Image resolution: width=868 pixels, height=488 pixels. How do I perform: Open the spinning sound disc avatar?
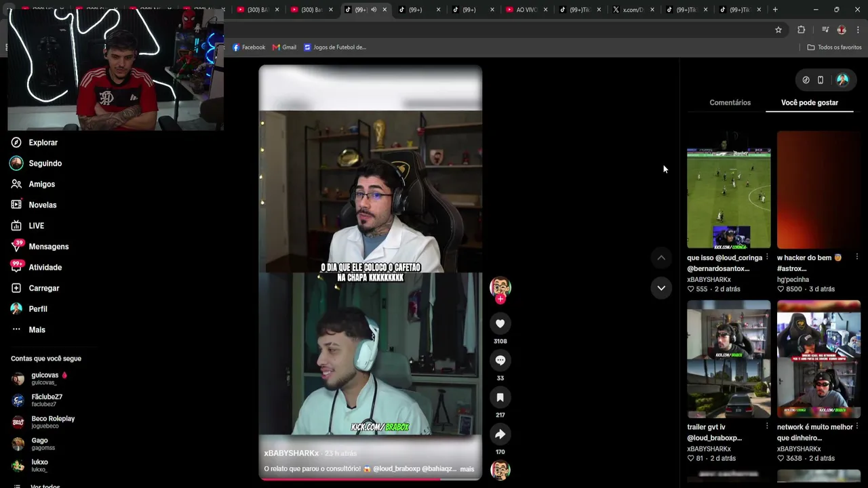[500, 470]
